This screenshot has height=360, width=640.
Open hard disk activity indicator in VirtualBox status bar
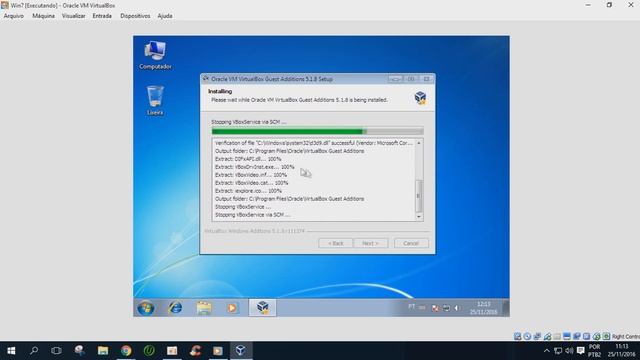[518, 336]
